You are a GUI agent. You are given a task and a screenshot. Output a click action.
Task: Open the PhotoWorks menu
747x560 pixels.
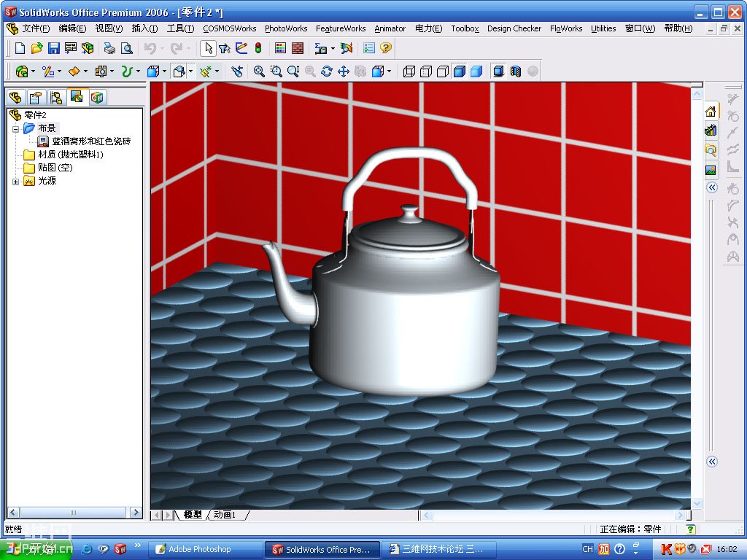286,28
